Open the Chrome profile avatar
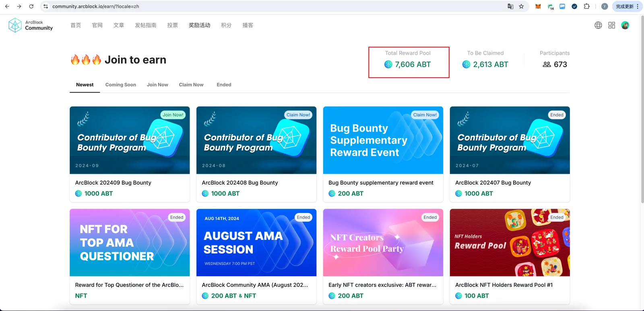The height and width of the screenshot is (311, 644). point(605,6)
